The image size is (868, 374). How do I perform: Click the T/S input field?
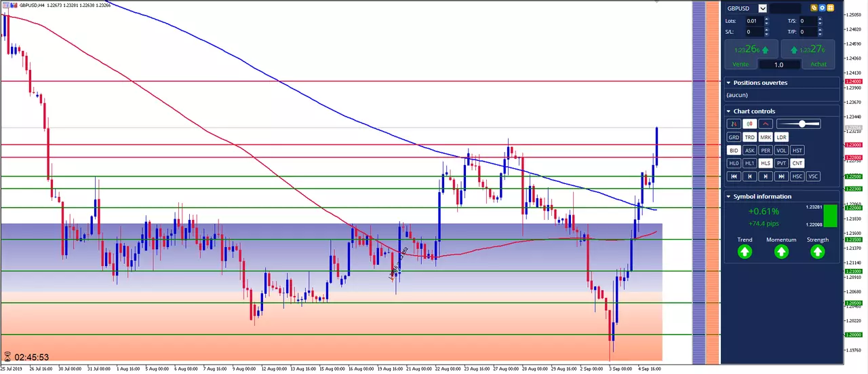(x=808, y=21)
